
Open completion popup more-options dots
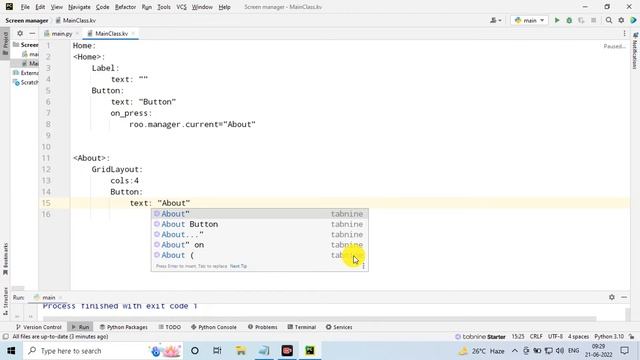pyautogui.click(x=363, y=266)
